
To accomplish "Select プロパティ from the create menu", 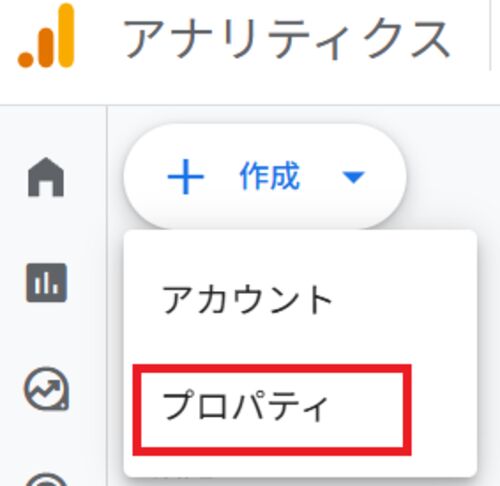I will point(245,406).
